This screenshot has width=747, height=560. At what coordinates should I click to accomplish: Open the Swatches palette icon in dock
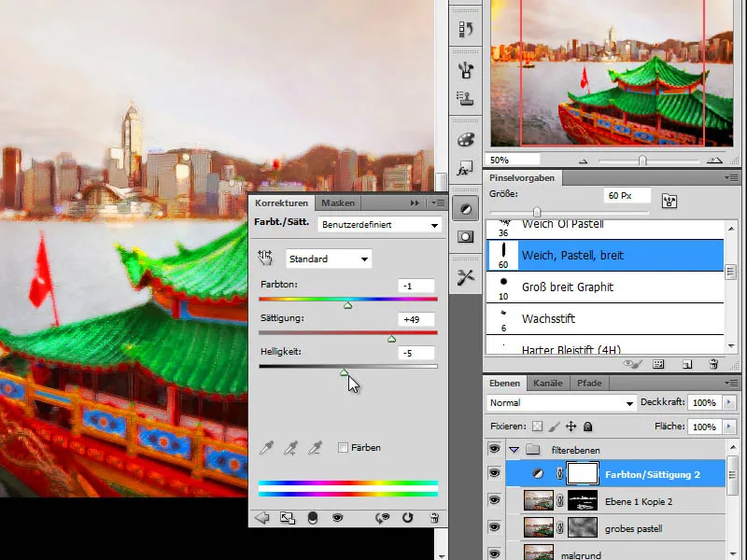[x=465, y=140]
